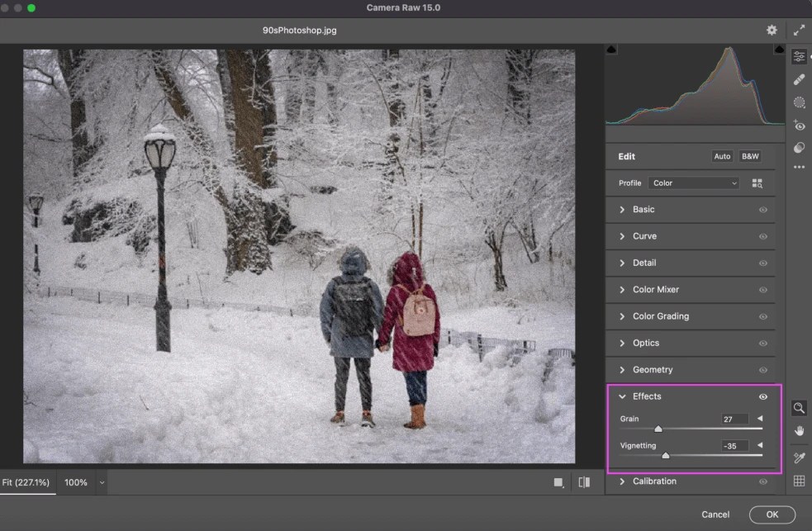Screen dimensions: 812x531
Task: Open the Presets panel icon
Action: (x=799, y=147)
